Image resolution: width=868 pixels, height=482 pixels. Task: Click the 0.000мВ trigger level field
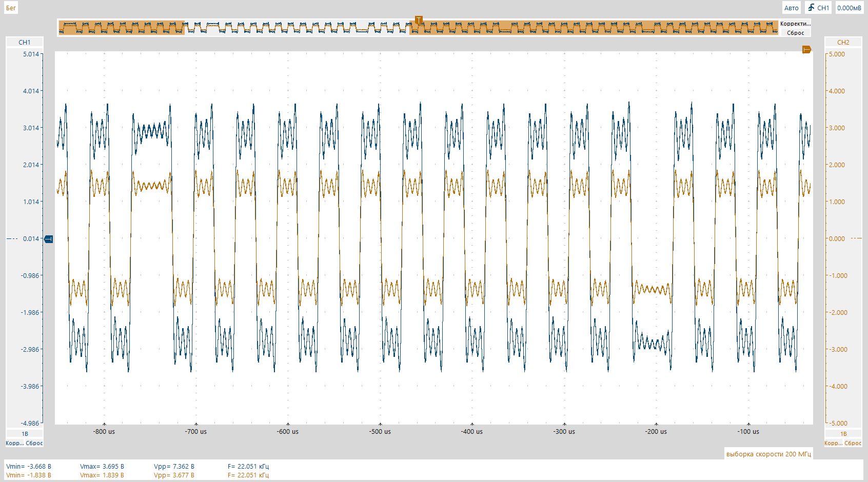click(x=849, y=8)
